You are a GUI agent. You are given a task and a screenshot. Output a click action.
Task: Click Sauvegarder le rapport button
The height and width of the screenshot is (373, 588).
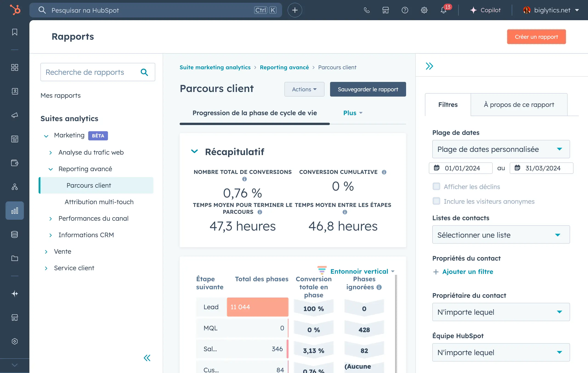(x=368, y=89)
